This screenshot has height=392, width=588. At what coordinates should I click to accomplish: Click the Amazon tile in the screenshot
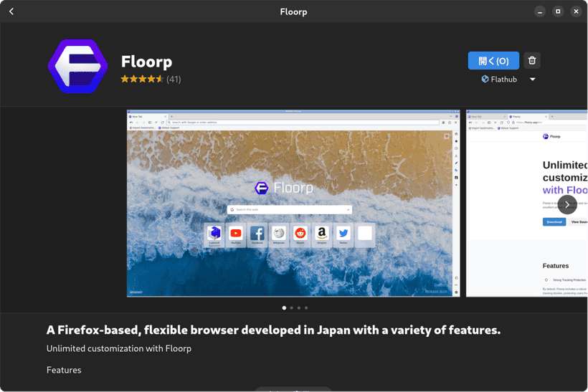[x=322, y=234]
